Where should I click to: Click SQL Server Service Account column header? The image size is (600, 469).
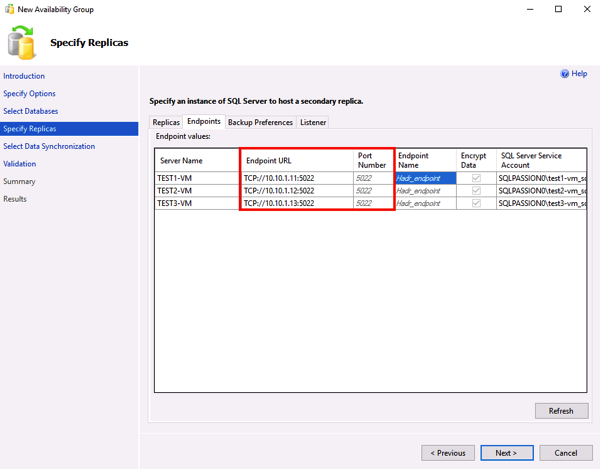coord(541,160)
